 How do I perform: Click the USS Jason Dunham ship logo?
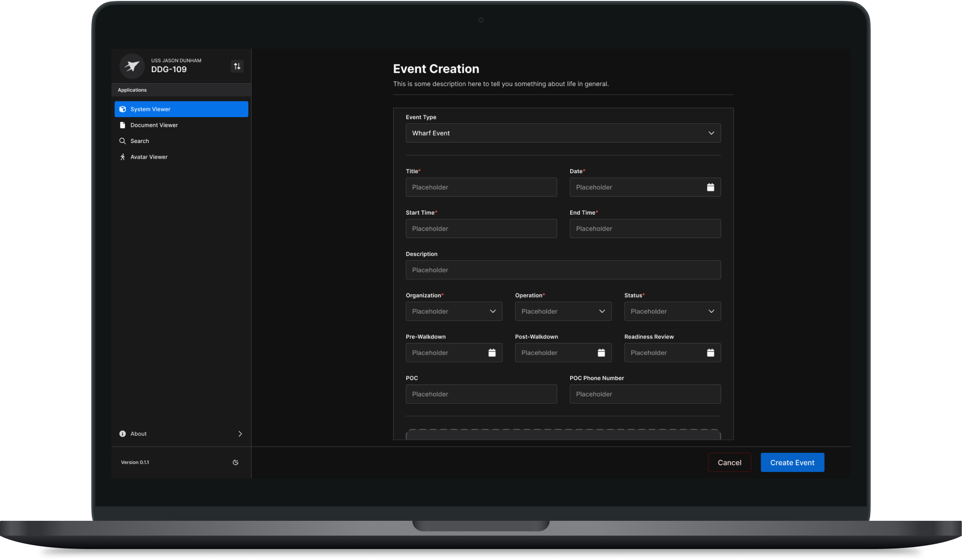(132, 66)
